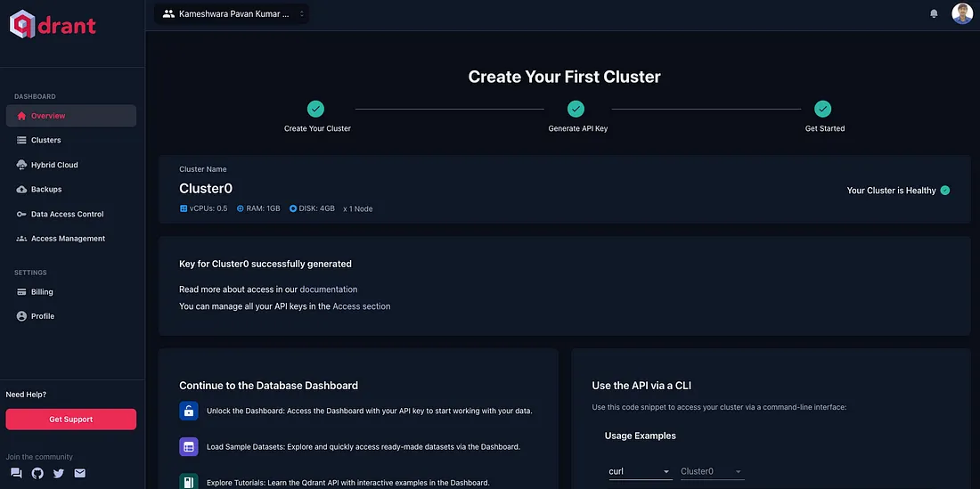Open the email contact icon

click(80, 473)
